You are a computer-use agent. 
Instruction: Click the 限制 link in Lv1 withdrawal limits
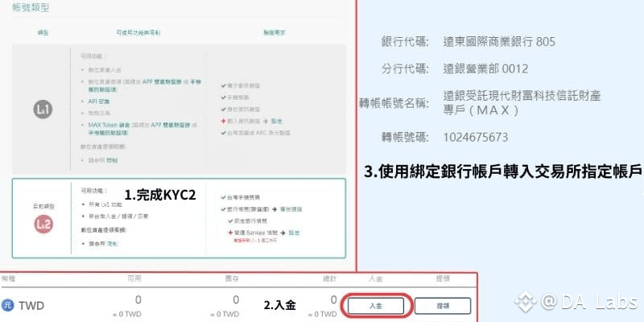pyautogui.click(x=112, y=160)
